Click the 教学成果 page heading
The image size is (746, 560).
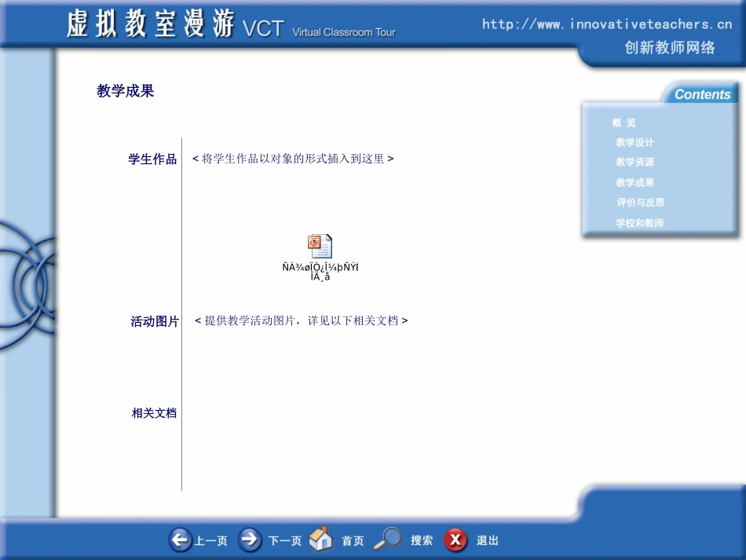[x=125, y=91]
